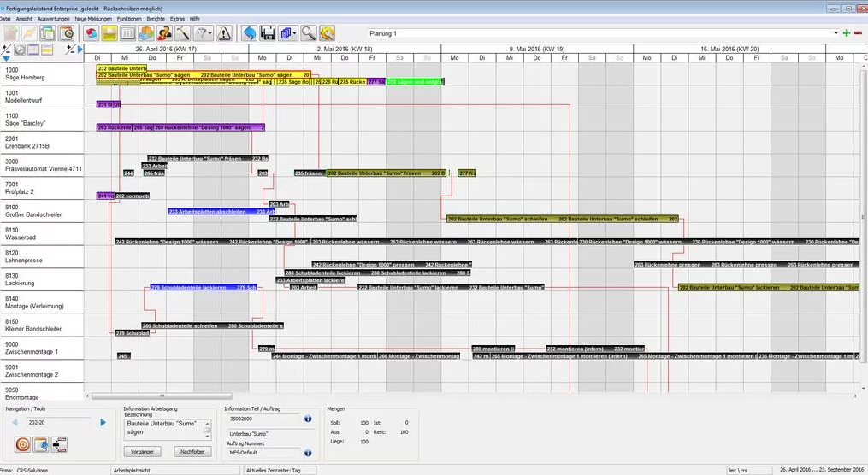Image resolution: width=868 pixels, height=475 pixels.
Task: Click the Nachfolger button
Action: [192, 451]
